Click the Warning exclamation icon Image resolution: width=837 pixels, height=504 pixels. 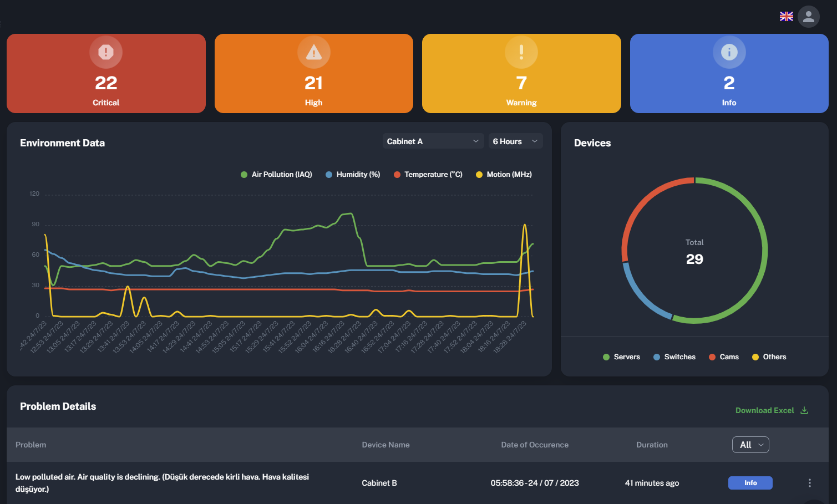point(521,52)
